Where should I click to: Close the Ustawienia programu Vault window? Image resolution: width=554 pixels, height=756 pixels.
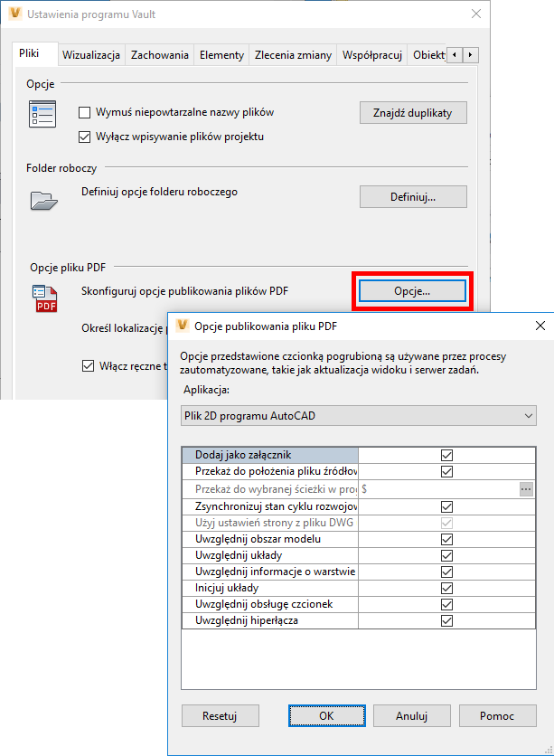(476, 14)
